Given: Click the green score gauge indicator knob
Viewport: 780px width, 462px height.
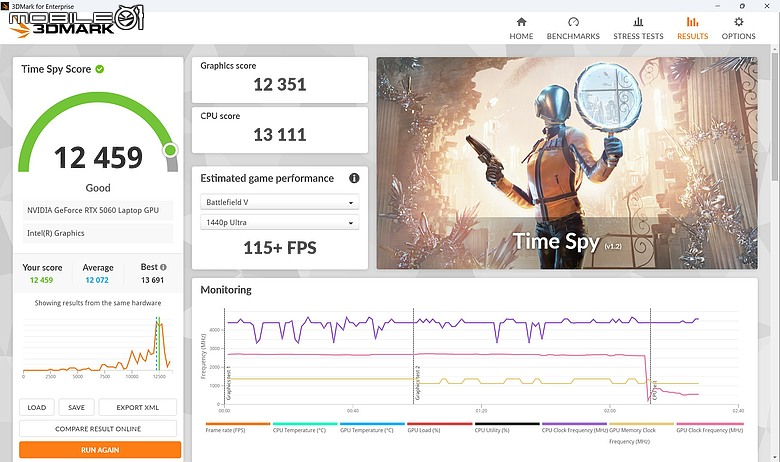Looking at the screenshot, I should (171, 150).
